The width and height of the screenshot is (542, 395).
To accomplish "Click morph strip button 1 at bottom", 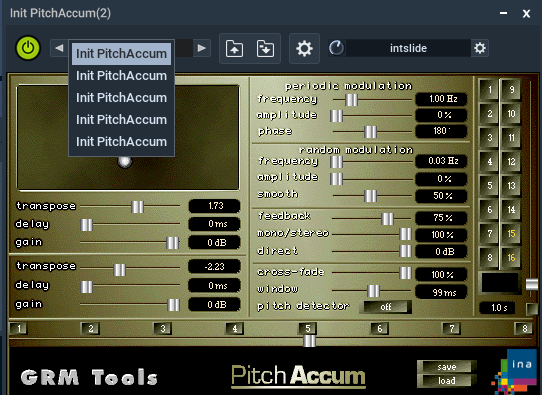I will [19, 328].
